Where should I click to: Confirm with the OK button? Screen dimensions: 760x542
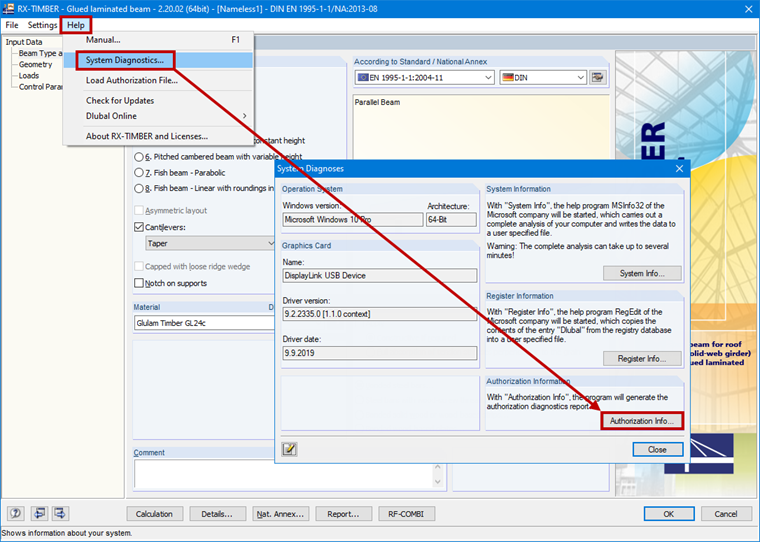[669, 514]
